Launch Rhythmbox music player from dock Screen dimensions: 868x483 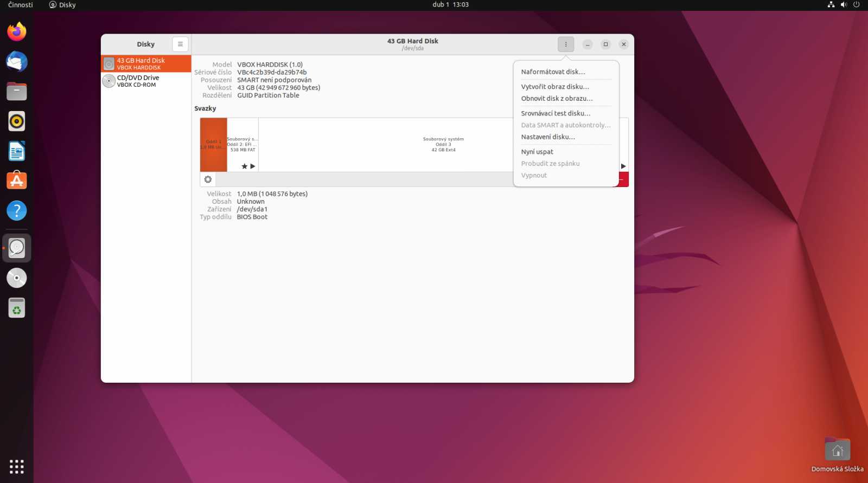coord(17,121)
